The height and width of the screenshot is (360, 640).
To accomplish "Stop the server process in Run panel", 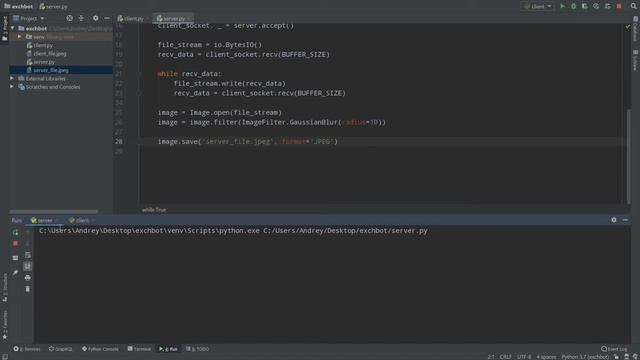I will coord(16,243).
